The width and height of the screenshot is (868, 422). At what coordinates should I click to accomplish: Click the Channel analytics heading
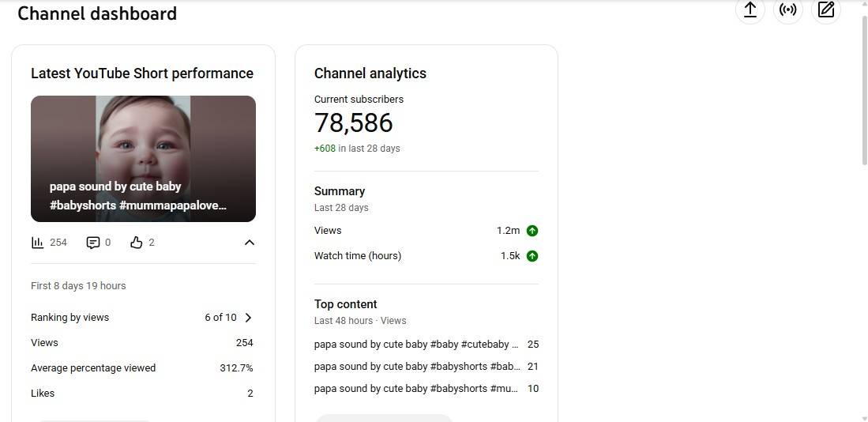(x=370, y=73)
